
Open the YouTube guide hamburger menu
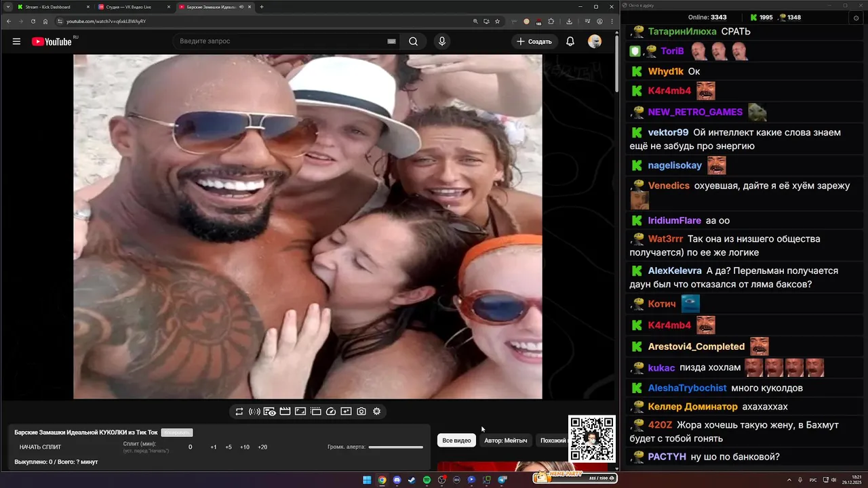pyautogui.click(x=16, y=41)
